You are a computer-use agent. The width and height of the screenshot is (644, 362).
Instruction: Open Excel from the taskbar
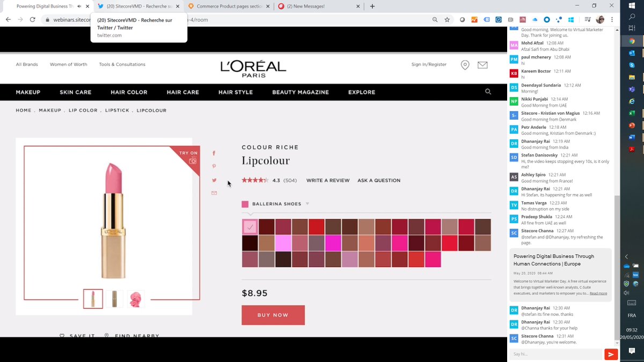coord(632,113)
